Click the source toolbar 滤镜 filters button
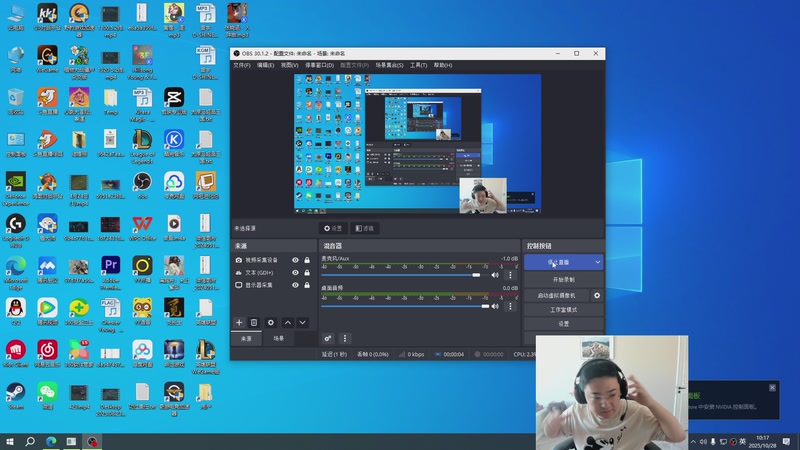 (365, 229)
